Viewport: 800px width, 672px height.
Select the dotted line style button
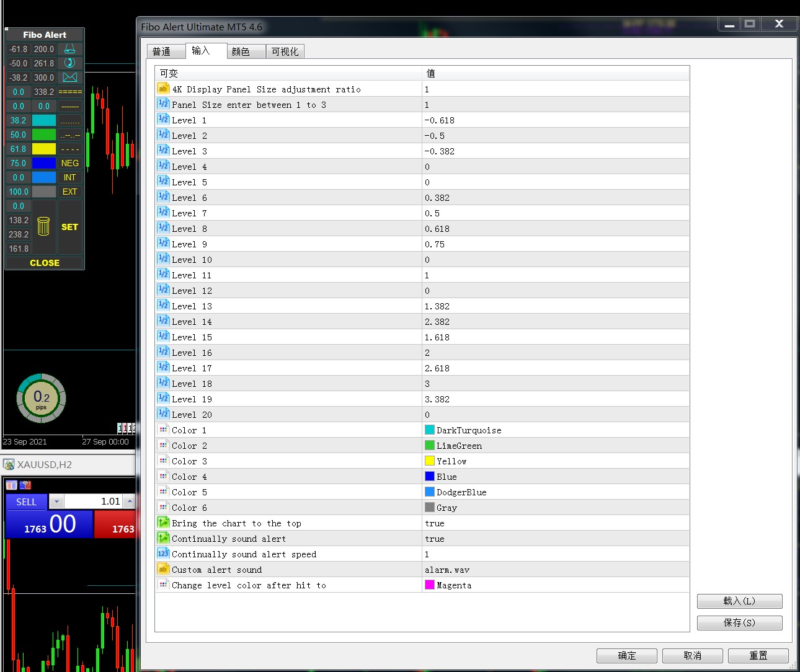70,120
